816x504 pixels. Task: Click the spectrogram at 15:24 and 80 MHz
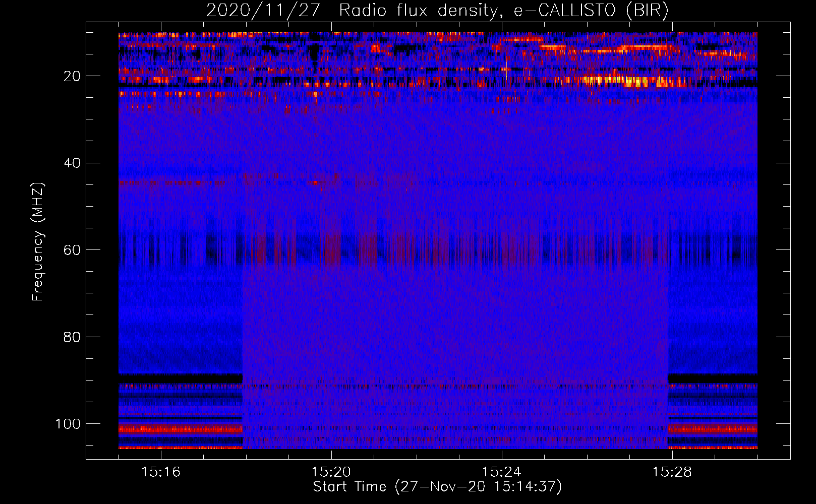502,337
